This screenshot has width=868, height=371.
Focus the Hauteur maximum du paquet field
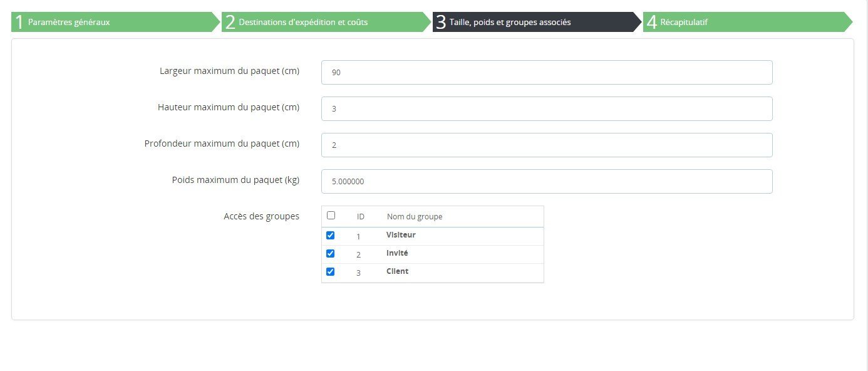click(x=547, y=108)
